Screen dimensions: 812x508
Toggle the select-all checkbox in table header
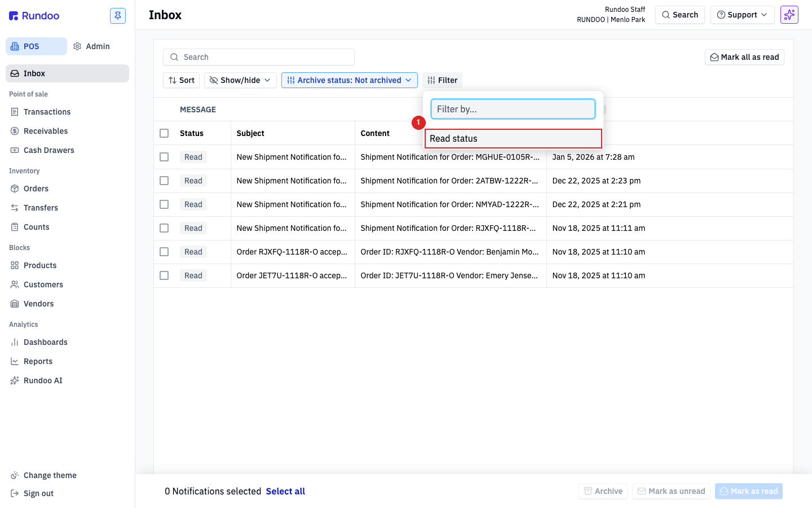coord(164,133)
